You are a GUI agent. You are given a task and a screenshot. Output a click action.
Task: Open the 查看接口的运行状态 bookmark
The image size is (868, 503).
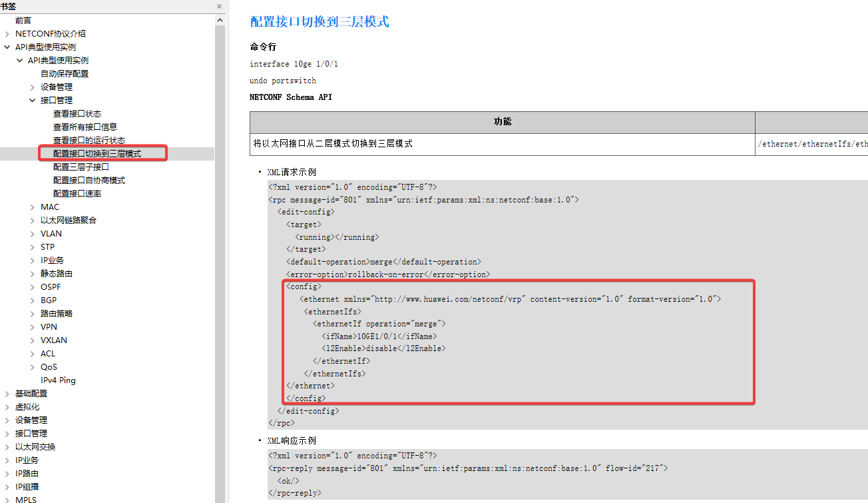(89, 141)
